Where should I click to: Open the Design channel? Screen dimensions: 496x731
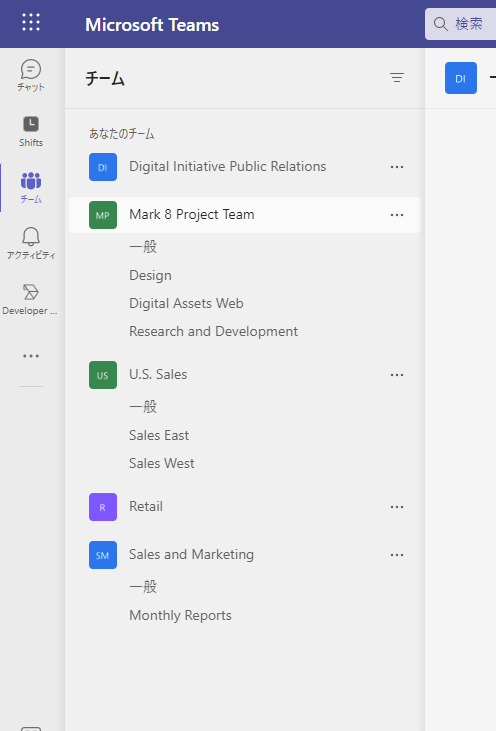[150, 276]
